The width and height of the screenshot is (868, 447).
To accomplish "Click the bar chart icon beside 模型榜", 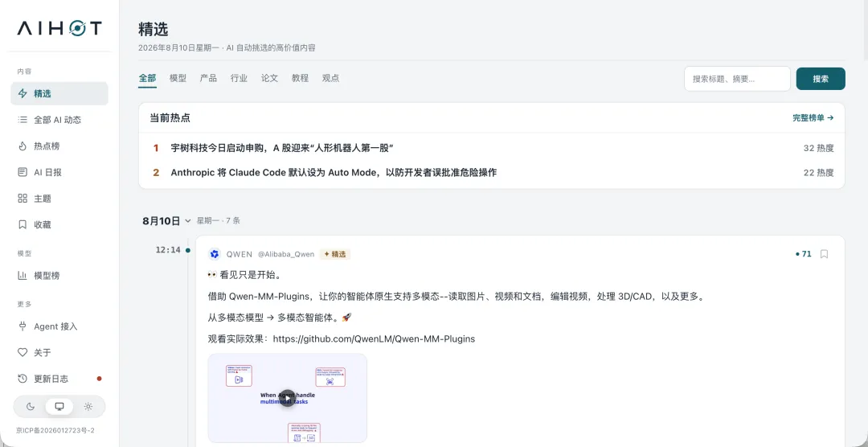I will pos(23,275).
